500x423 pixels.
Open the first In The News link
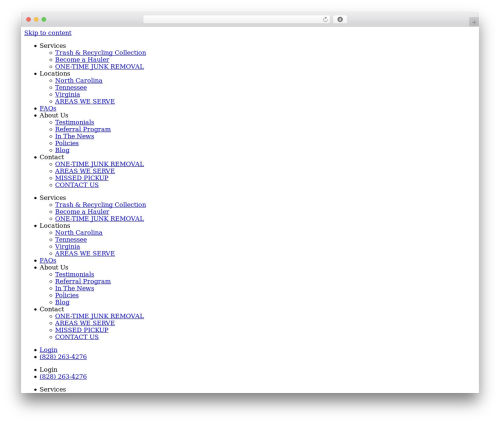click(x=75, y=136)
